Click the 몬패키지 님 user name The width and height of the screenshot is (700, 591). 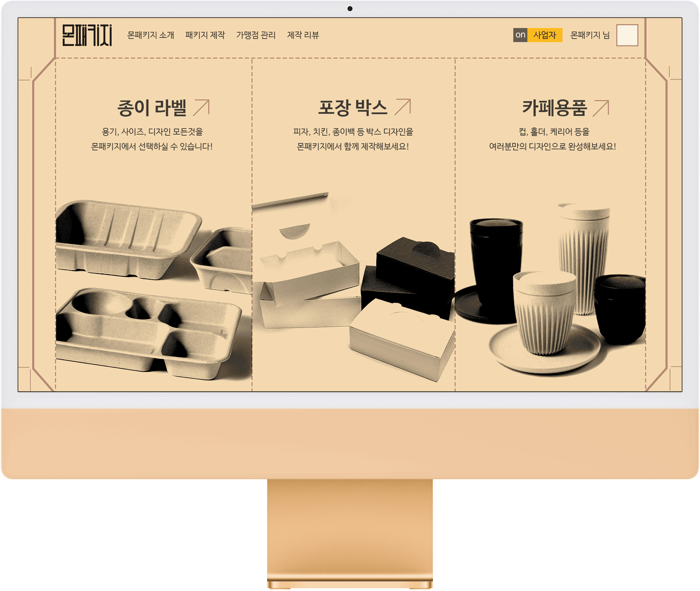590,35
